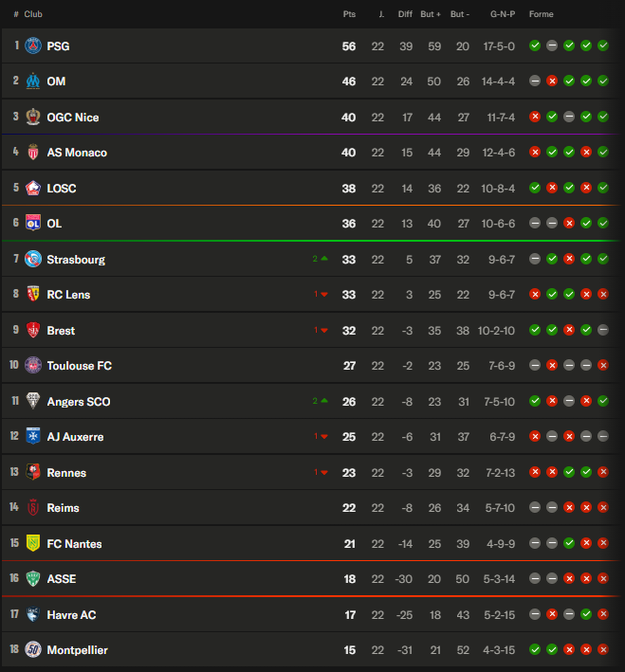Select the FC Nantes yellow crest

(33, 543)
